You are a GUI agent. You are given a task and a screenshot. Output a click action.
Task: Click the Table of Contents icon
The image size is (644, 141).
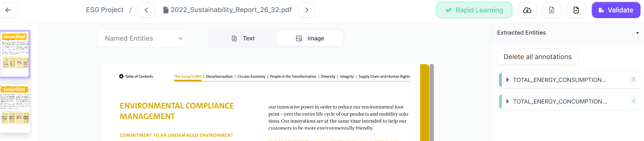tap(121, 76)
